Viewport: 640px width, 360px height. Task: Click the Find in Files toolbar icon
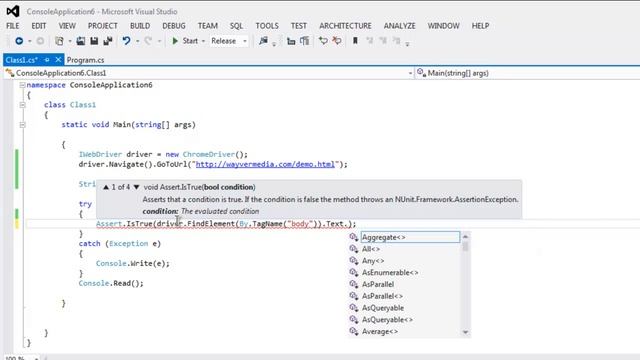[x=264, y=41]
